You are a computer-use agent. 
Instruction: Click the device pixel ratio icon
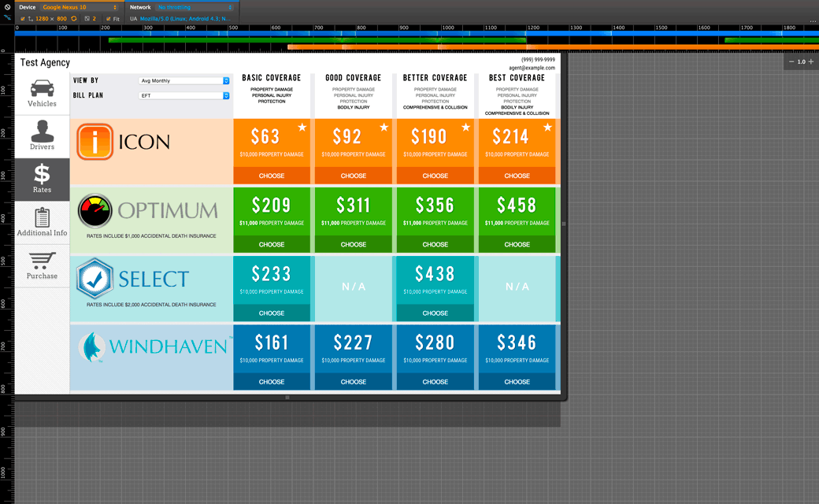pos(87,18)
